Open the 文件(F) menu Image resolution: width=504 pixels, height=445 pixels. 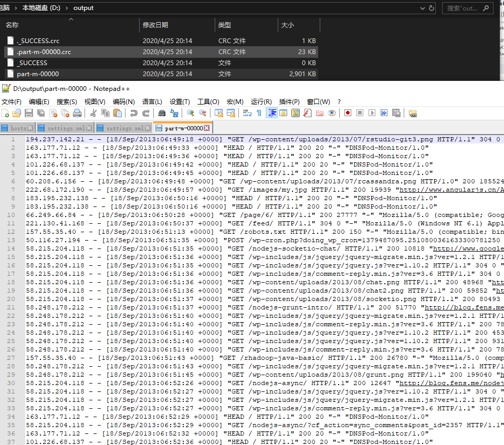pyautogui.click(x=12, y=102)
